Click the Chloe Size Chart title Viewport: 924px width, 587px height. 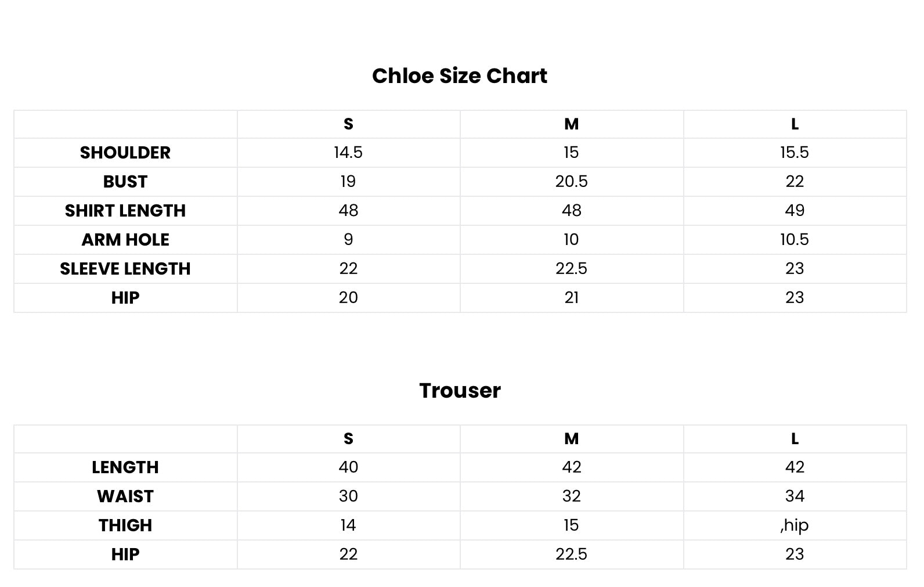(x=459, y=76)
